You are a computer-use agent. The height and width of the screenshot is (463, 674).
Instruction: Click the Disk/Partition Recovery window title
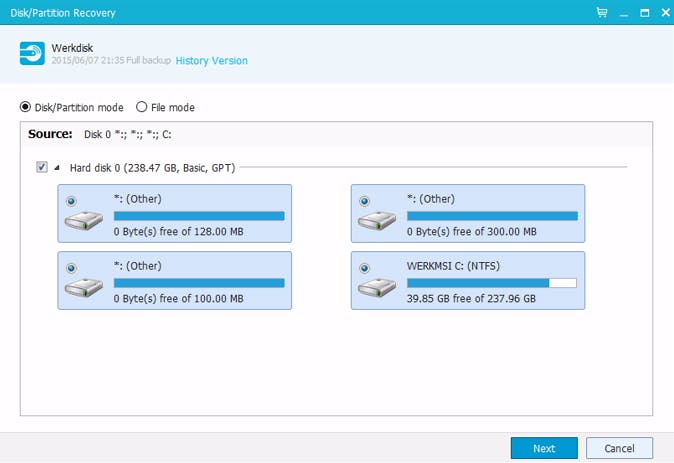(x=63, y=13)
